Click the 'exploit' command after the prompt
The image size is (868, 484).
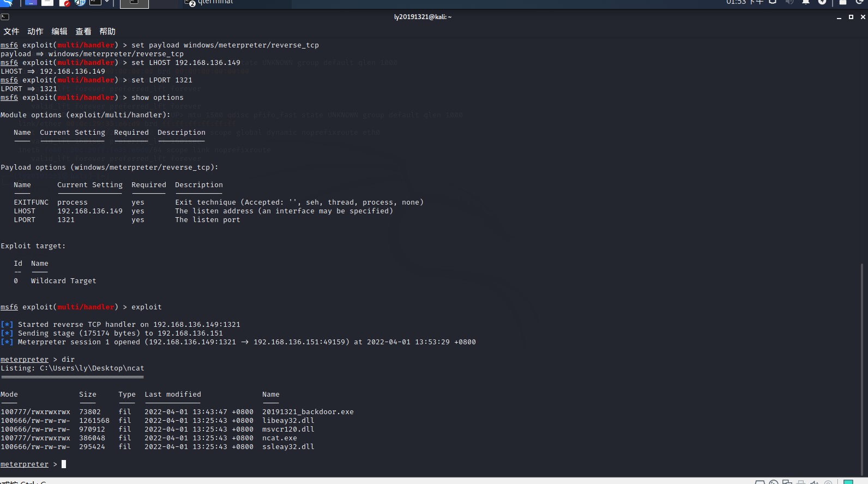[x=147, y=307]
